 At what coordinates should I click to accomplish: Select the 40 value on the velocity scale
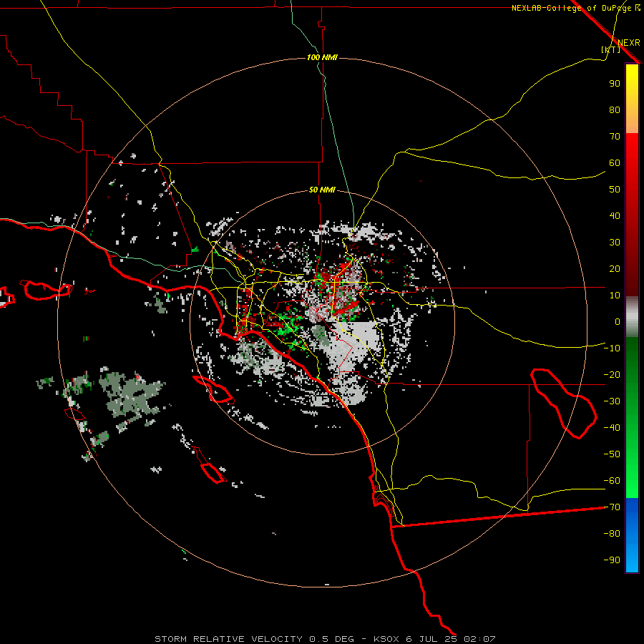[x=615, y=216]
